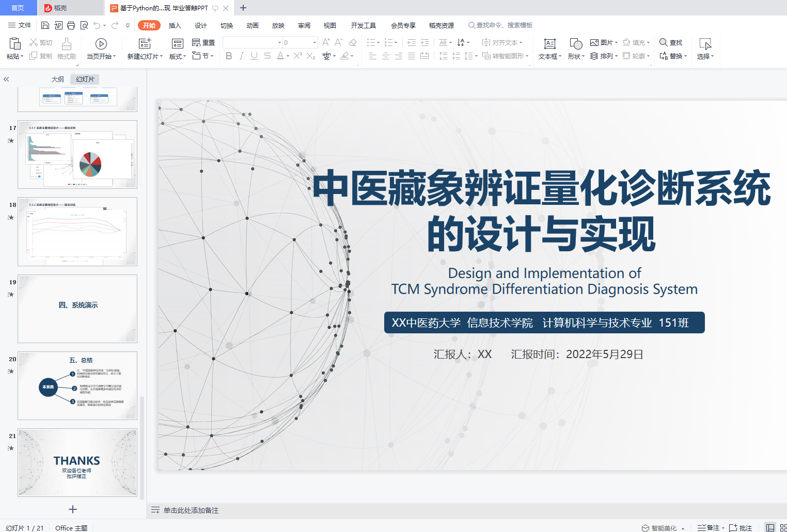Open the 文件 menu
The width and height of the screenshot is (787, 532).
[x=20, y=25]
